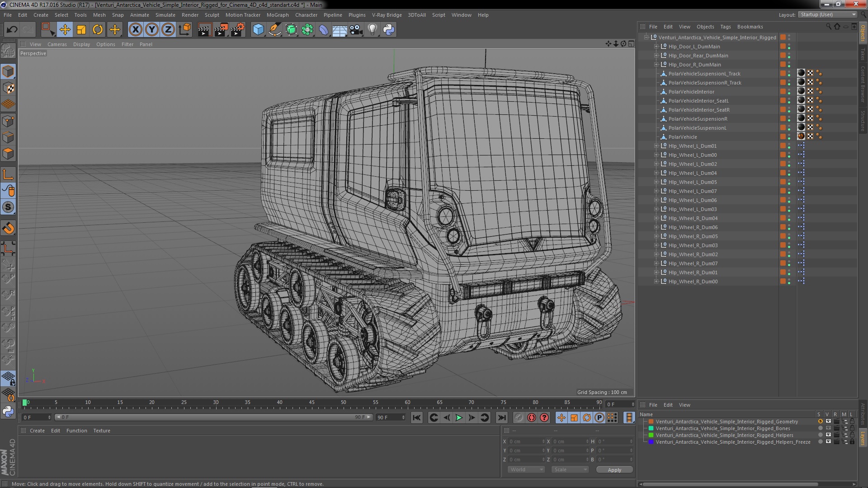Open the Scale mode dropdown
The width and height of the screenshot is (868, 488).
point(571,469)
